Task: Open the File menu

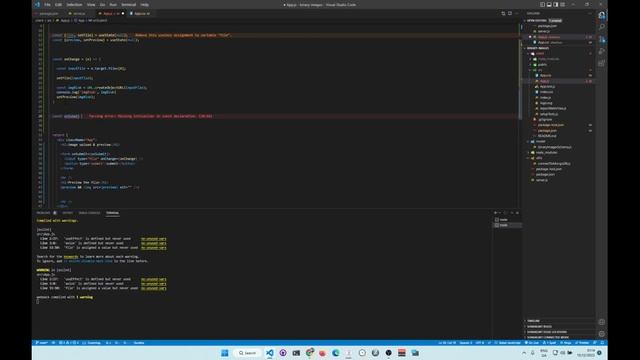Action: point(47,4)
